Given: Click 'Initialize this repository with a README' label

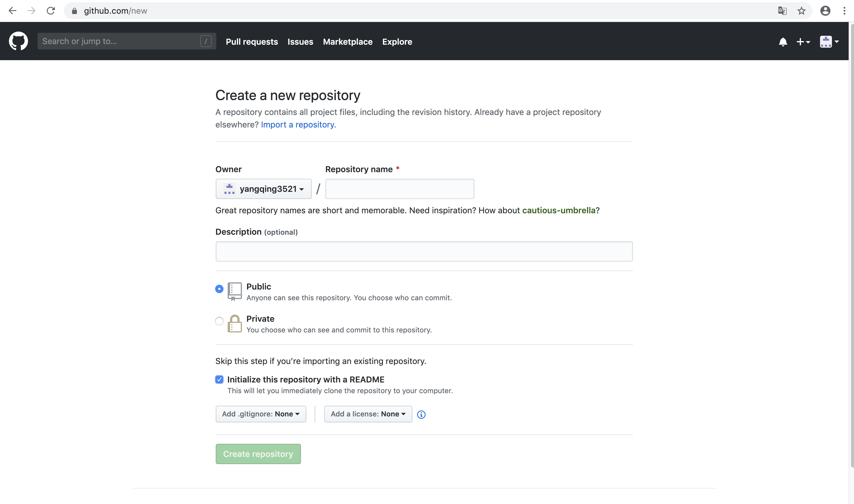Looking at the screenshot, I should [x=306, y=379].
